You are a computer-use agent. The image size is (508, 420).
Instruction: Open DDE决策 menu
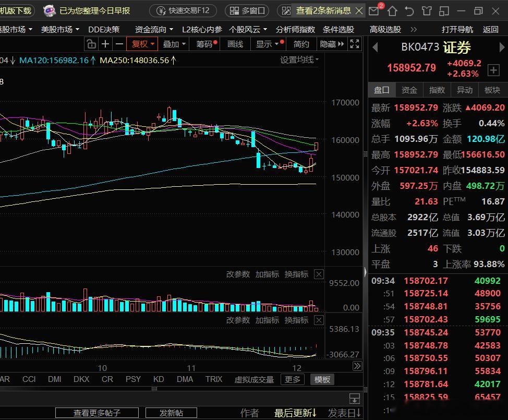click(104, 30)
